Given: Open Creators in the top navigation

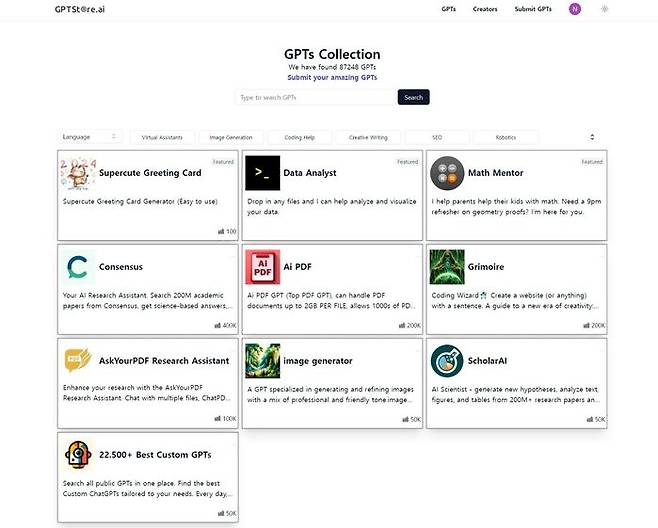Looking at the screenshot, I should 485,9.
